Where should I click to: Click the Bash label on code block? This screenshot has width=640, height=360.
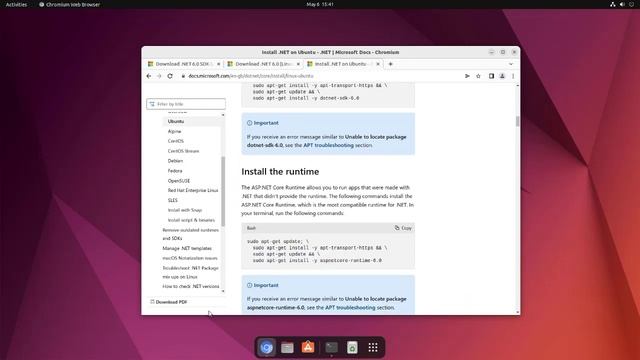tap(251, 228)
